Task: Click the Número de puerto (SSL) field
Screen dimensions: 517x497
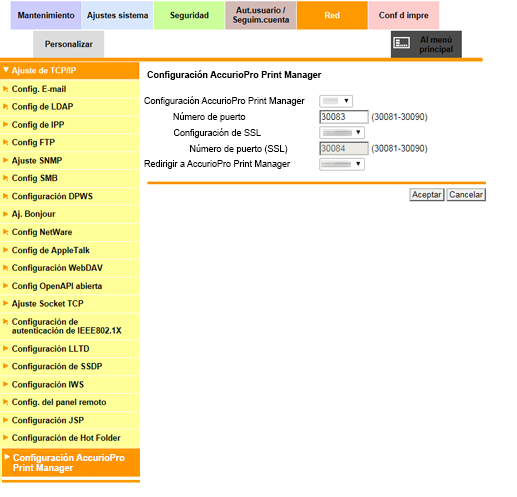Action: click(344, 149)
